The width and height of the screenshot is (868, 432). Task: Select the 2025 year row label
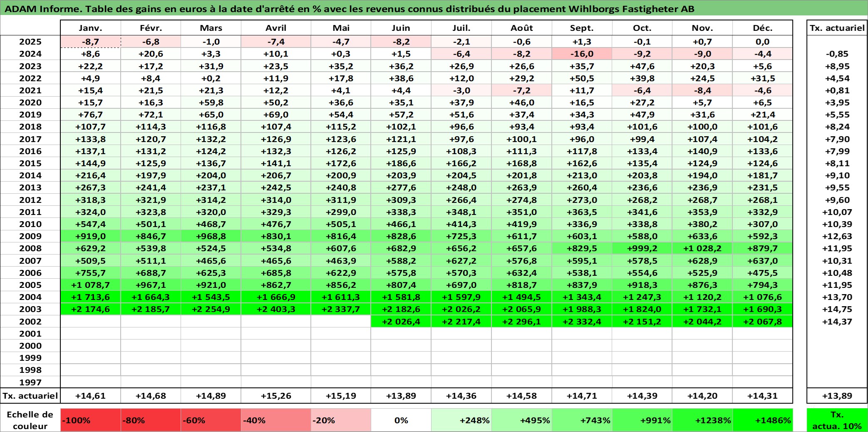click(x=30, y=42)
